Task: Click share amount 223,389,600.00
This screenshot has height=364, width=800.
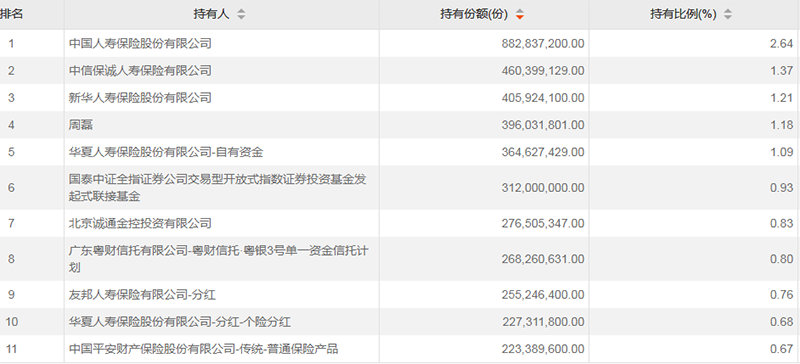Action: click(x=543, y=349)
